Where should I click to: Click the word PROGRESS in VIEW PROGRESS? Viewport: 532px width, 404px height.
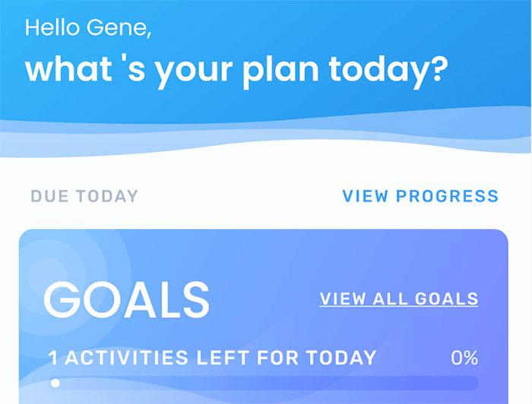pyautogui.click(x=448, y=196)
